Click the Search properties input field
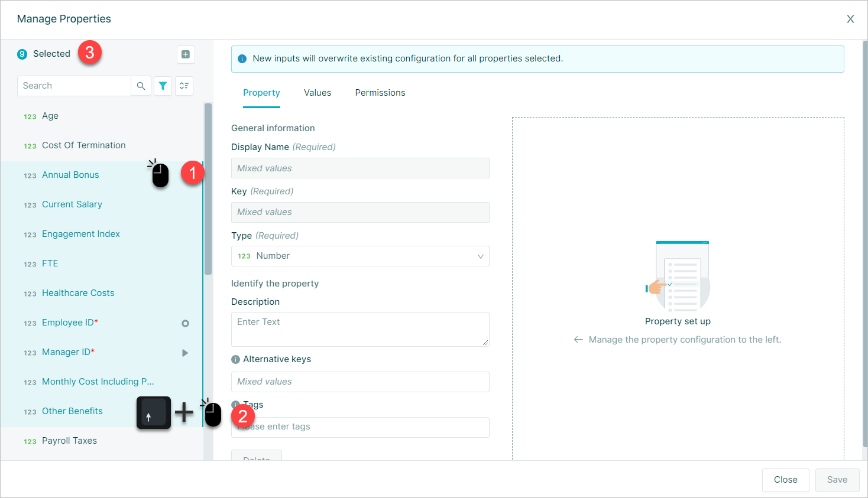The height and width of the screenshot is (498, 868). click(x=74, y=86)
